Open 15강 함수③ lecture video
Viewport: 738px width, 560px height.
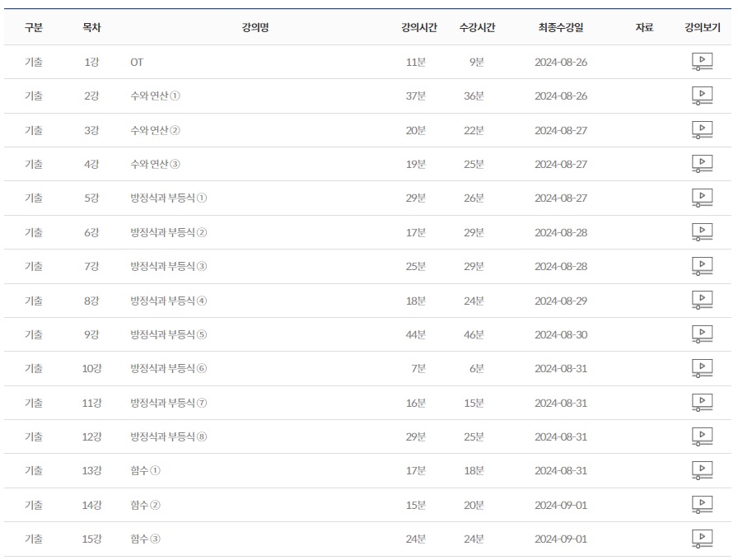(702, 539)
